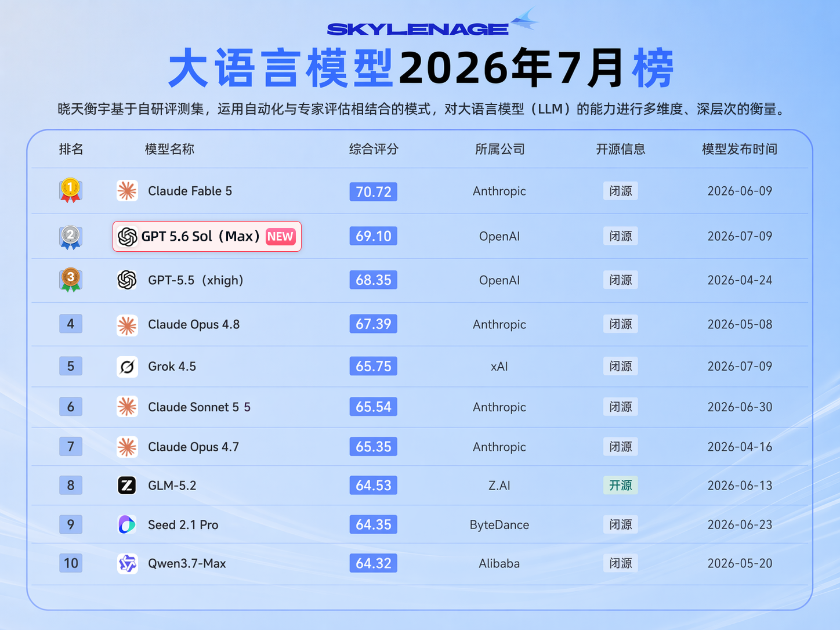Click the 排名 column header
840x630 pixels.
71,149
